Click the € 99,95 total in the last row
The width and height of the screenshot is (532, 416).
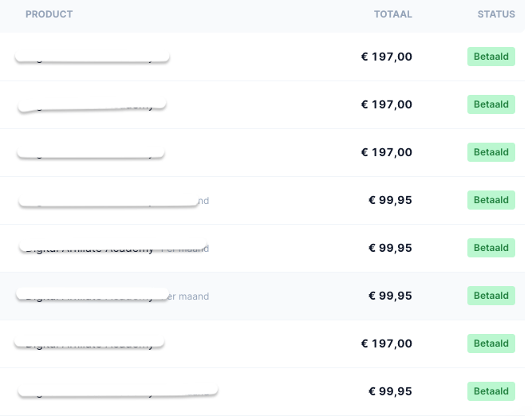point(390,391)
